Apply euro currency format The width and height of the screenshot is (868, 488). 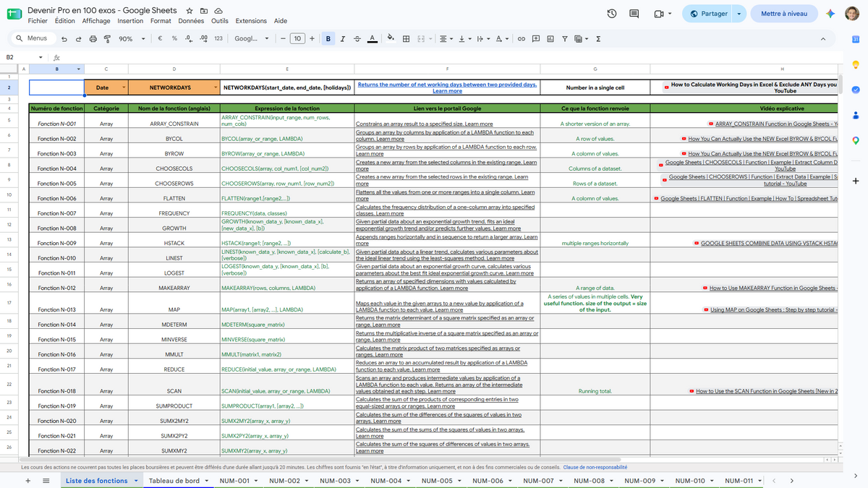[x=159, y=39]
